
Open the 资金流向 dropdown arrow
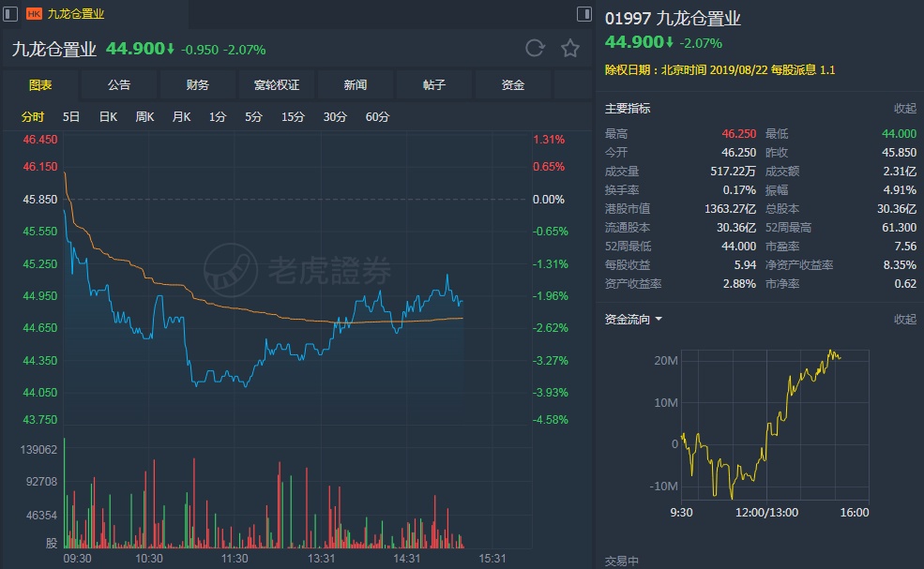[659, 320]
